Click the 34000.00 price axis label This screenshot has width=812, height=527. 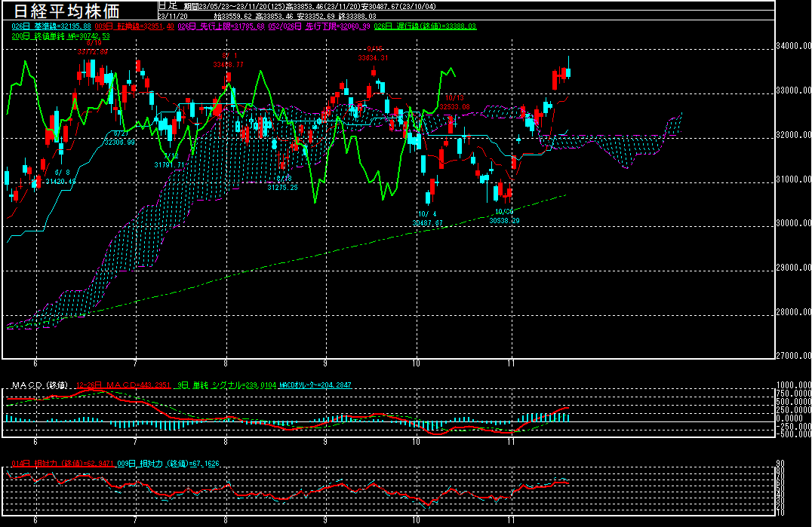(x=794, y=46)
